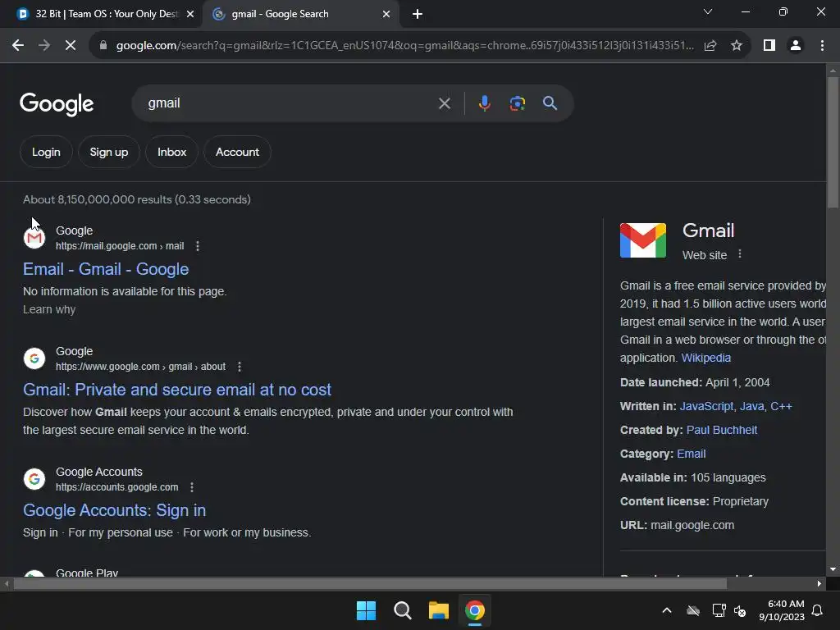Click the Java link in Written in
The height and width of the screenshot is (630, 840).
tap(751, 406)
